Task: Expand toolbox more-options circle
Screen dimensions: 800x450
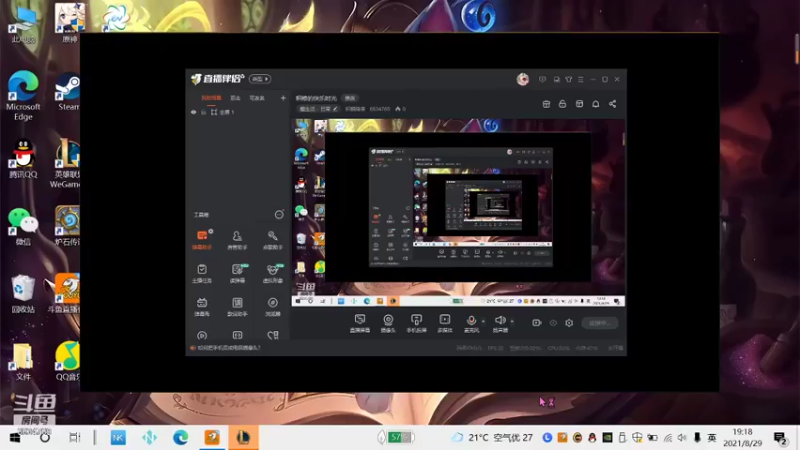Action: [279, 215]
